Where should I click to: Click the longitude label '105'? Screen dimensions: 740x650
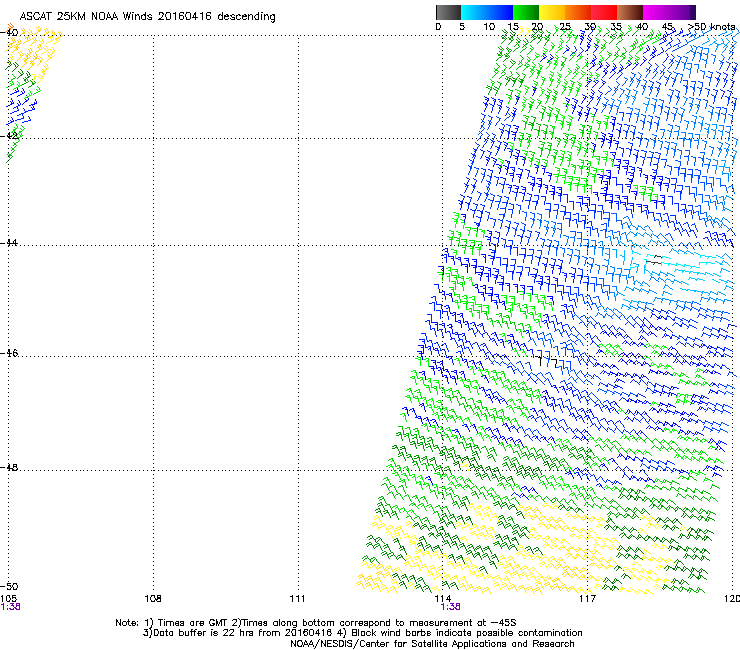click(x=9, y=599)
